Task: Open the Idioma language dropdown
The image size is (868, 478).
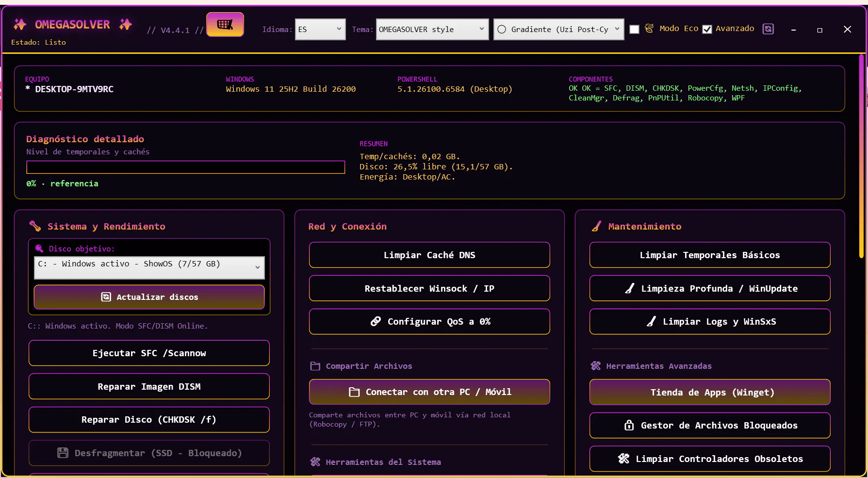Action: [320, 29]
